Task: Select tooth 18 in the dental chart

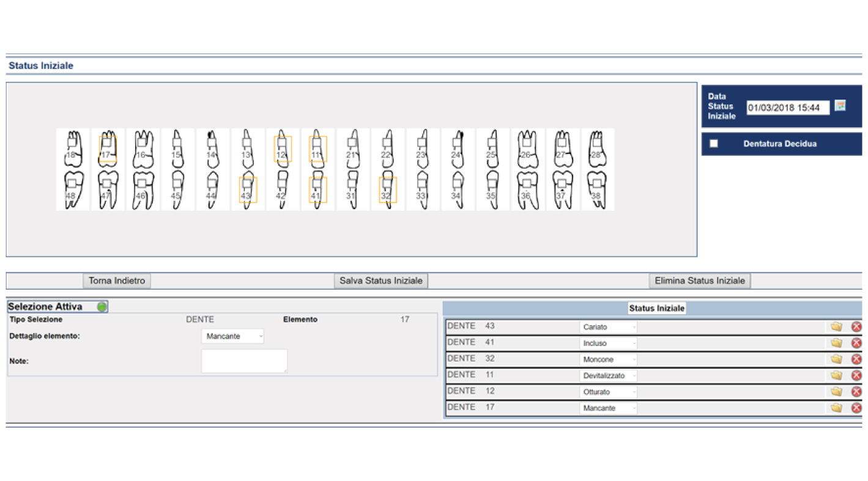Action: (x=73, y=149)
